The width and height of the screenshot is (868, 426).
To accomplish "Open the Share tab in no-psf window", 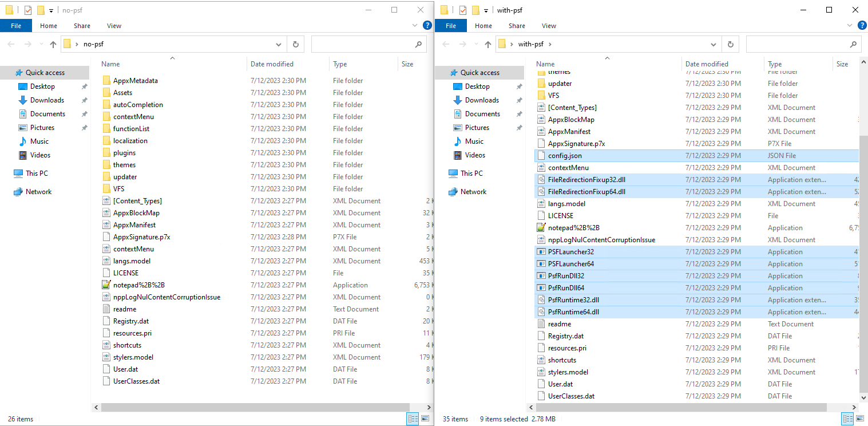I will point(82,26).
